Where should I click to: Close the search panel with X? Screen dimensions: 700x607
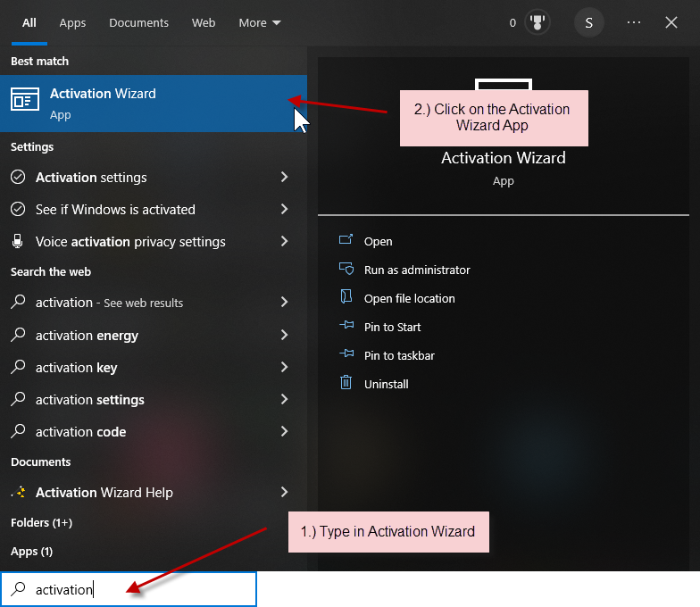coord(671,22)
